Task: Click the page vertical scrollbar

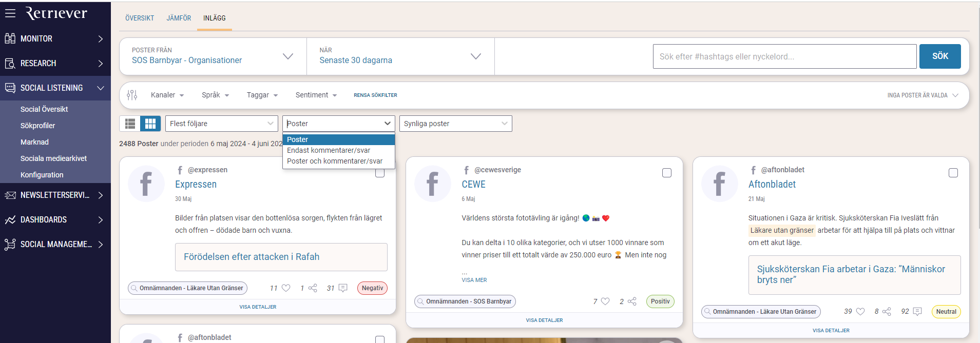Action: click(x=978, y=118)
